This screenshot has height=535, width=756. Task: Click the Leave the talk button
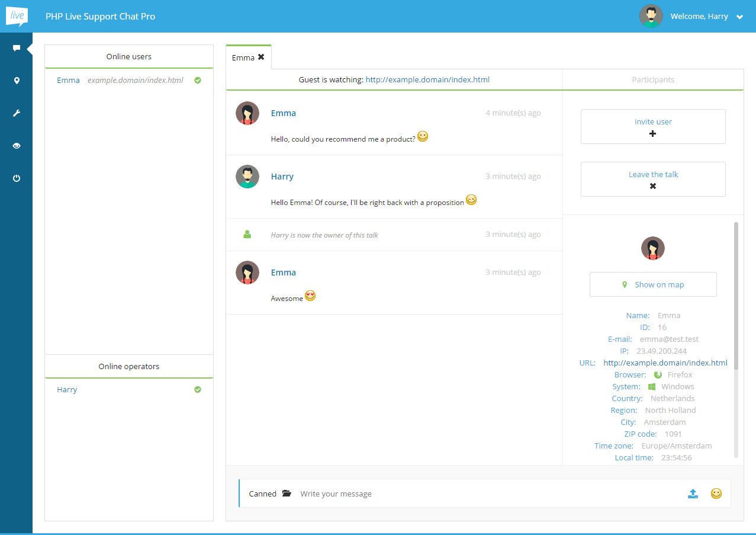(x=653, y=179)
